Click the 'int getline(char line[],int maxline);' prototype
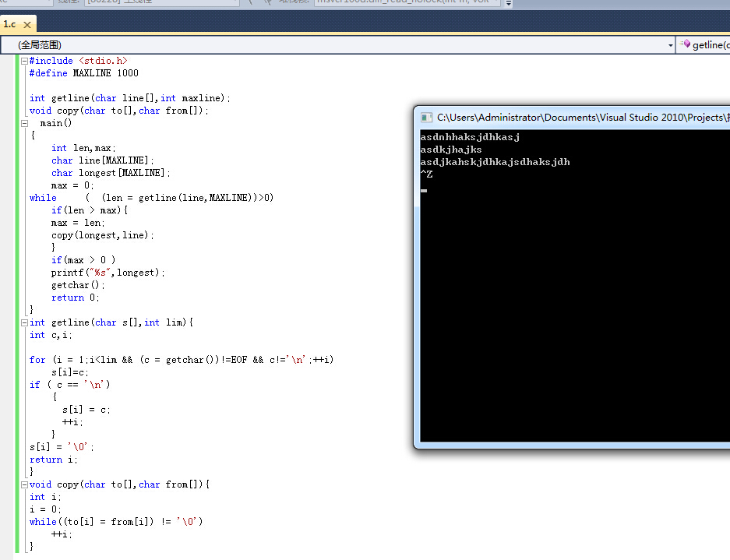730x560 pixels. click(x=129, y=98)
